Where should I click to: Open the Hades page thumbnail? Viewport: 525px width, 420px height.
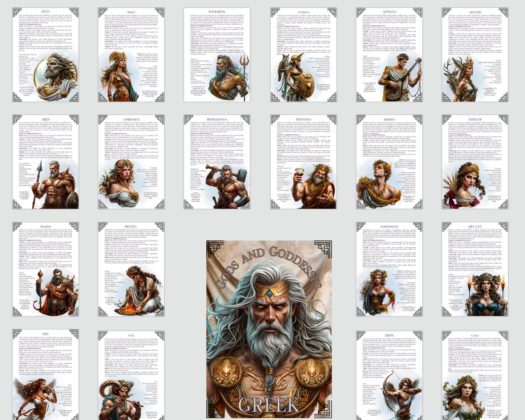(x=45, y=269)
